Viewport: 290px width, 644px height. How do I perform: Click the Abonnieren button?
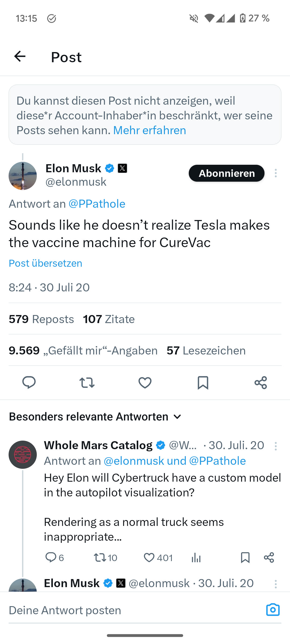click(226, 173)
